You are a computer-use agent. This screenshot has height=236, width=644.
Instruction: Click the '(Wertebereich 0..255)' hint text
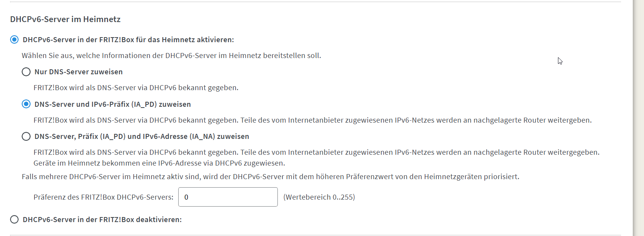(319, 197)
